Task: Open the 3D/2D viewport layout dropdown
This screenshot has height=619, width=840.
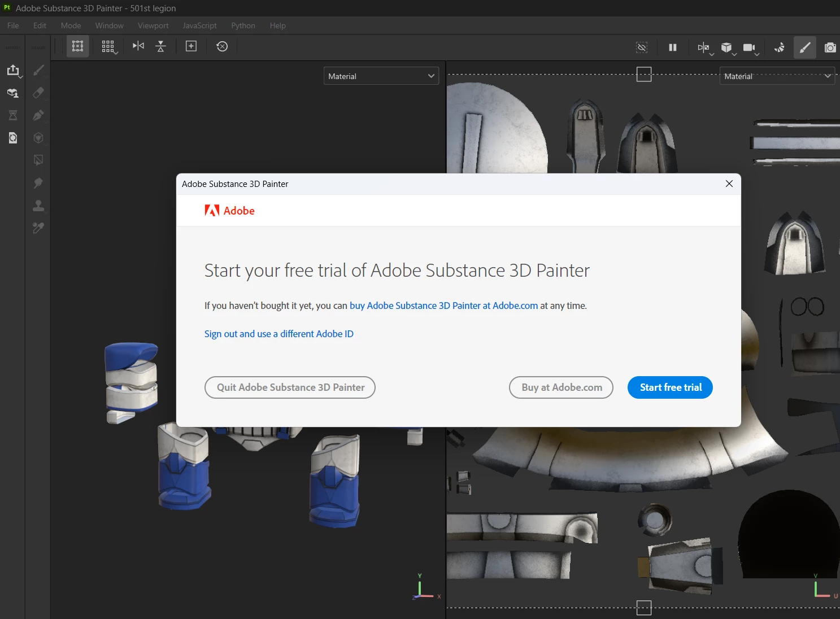Action: click(x=705, y=48)
